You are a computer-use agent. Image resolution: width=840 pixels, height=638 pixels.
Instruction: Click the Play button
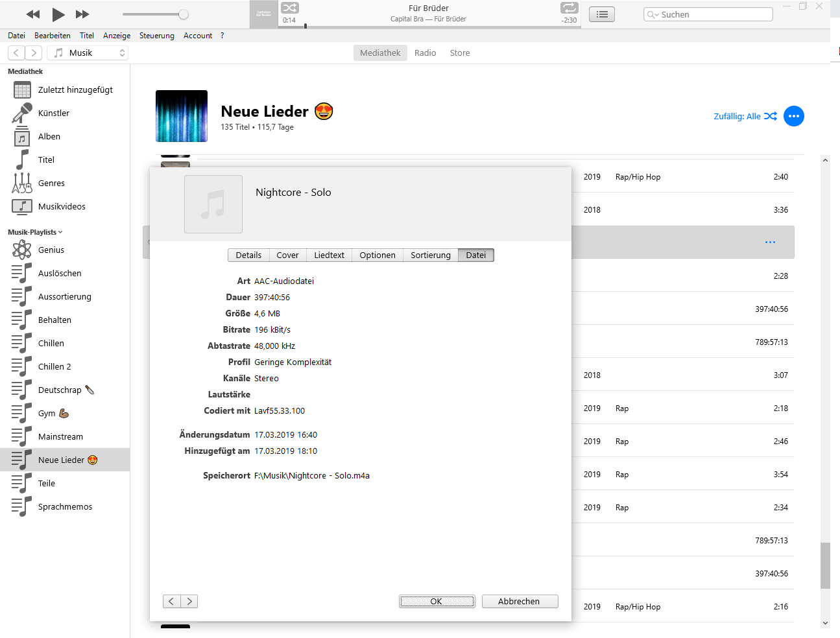(58, 14)
